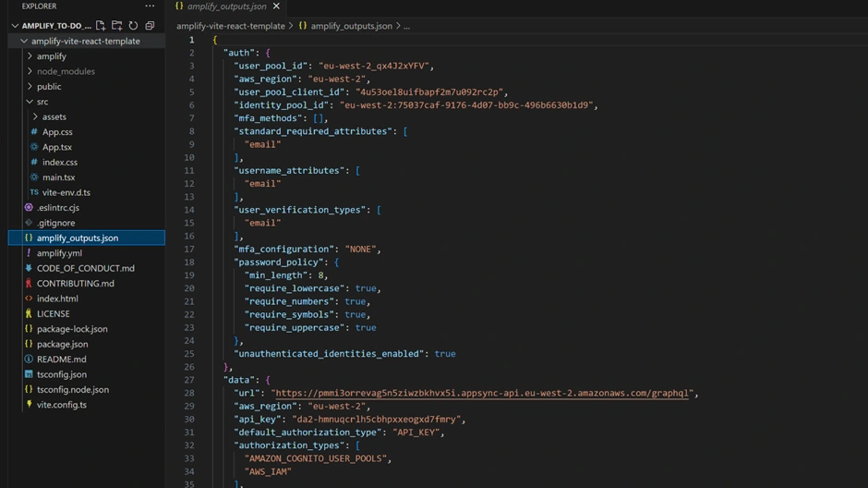Image resolution: width=868 pixels, height=488 pixels.
Task: Open package.json in the Explorer
Action: (62, 344)
